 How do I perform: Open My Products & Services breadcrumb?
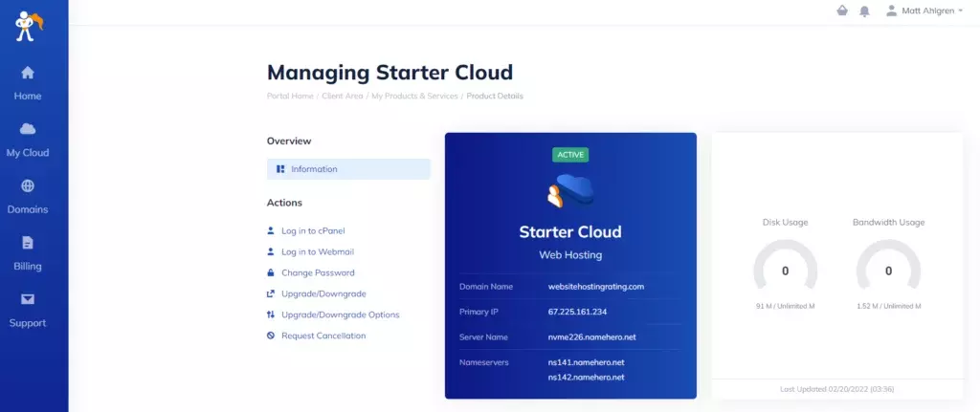[415, 97]
